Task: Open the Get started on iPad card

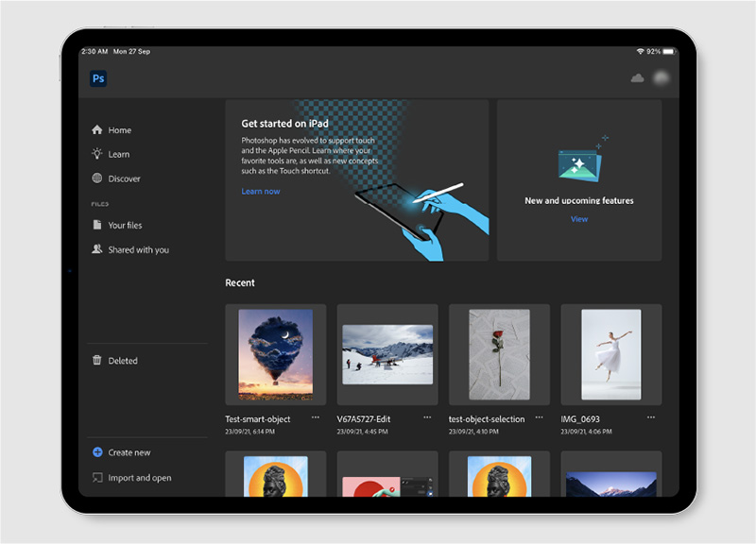Action: (x=357, y=180)
